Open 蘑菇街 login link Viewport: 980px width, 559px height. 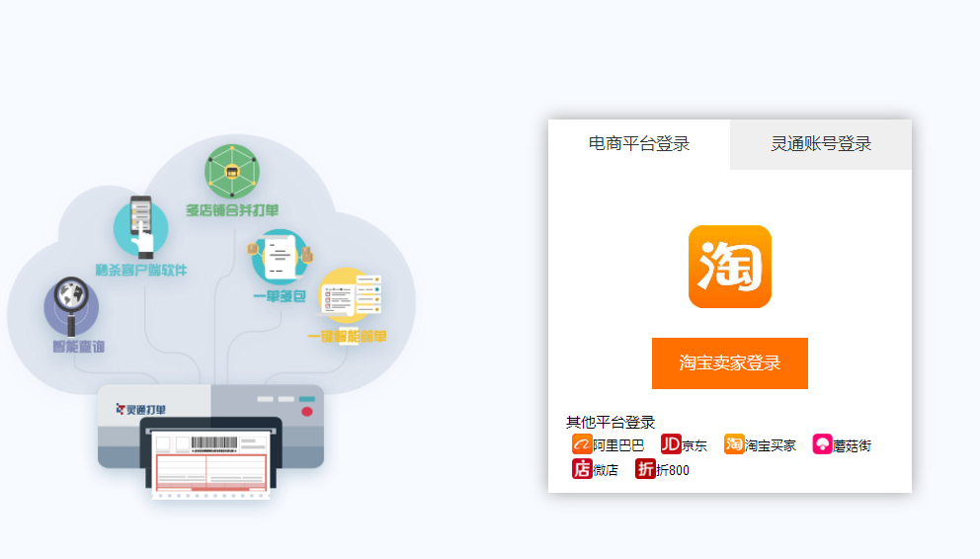tap(852, 445)
